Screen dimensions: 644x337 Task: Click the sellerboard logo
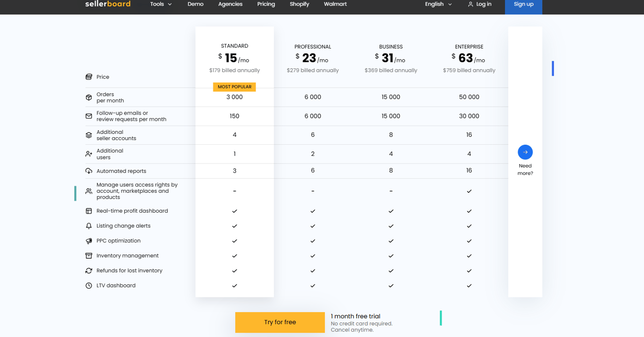point(107,4)
